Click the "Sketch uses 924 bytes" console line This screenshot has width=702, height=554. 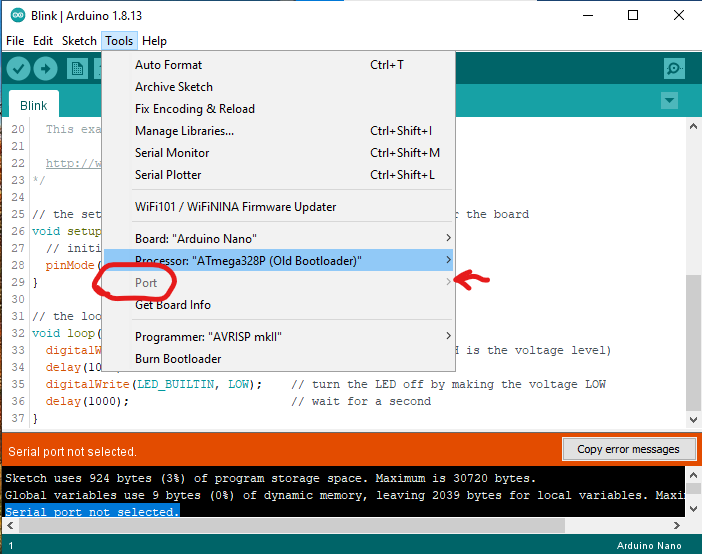point(270,478)
